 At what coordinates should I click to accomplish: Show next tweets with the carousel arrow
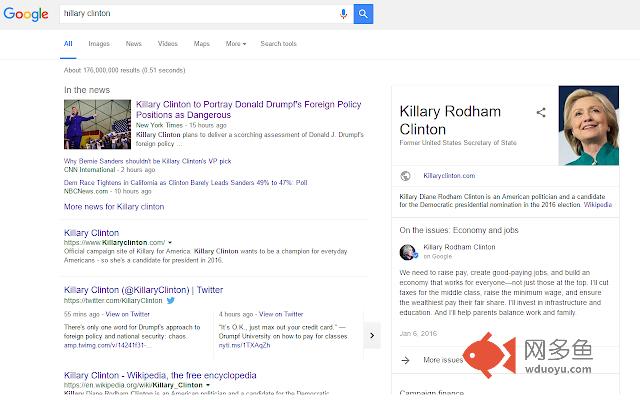click(372, 336)
